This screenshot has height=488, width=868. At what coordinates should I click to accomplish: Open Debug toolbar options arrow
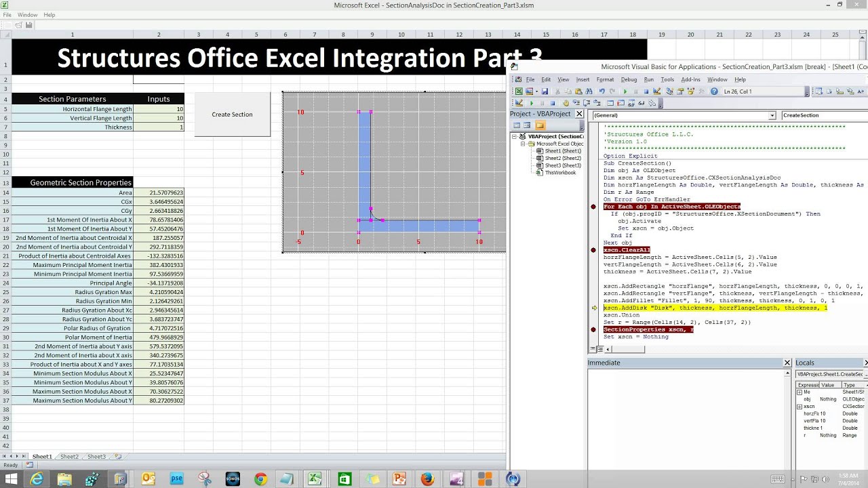point(660,103)
